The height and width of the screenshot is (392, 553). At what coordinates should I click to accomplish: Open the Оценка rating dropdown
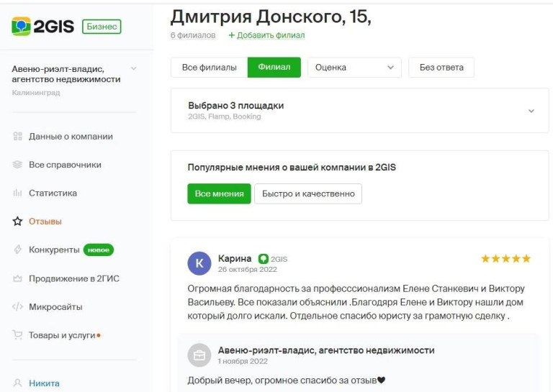(354, 68)
